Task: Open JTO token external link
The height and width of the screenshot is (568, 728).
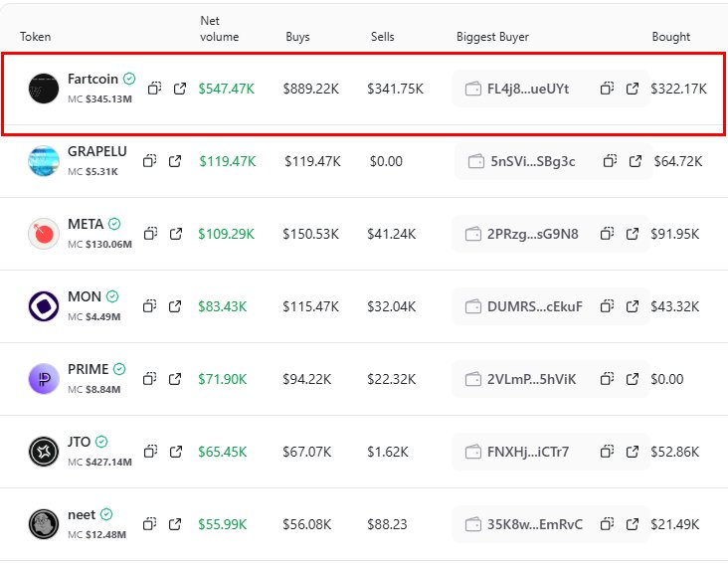Action: pos(176,452)
